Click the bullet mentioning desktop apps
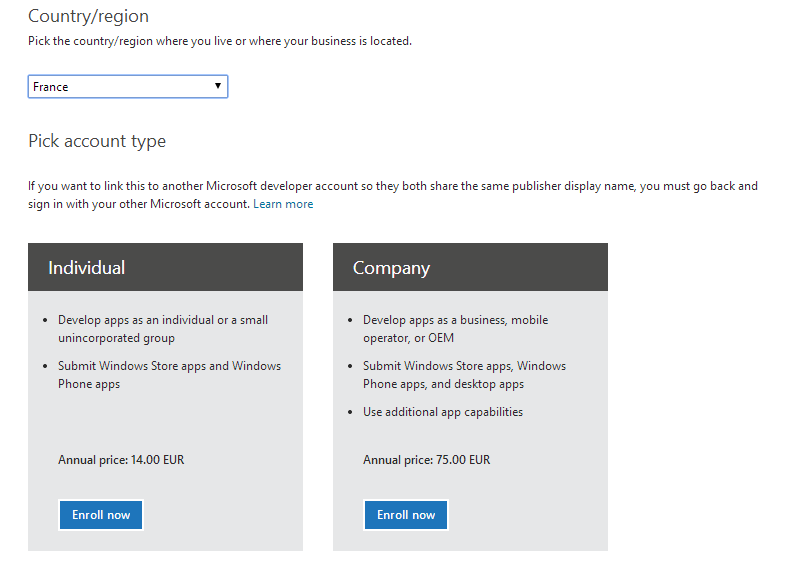The image size is (792, 565). (464, 375)
